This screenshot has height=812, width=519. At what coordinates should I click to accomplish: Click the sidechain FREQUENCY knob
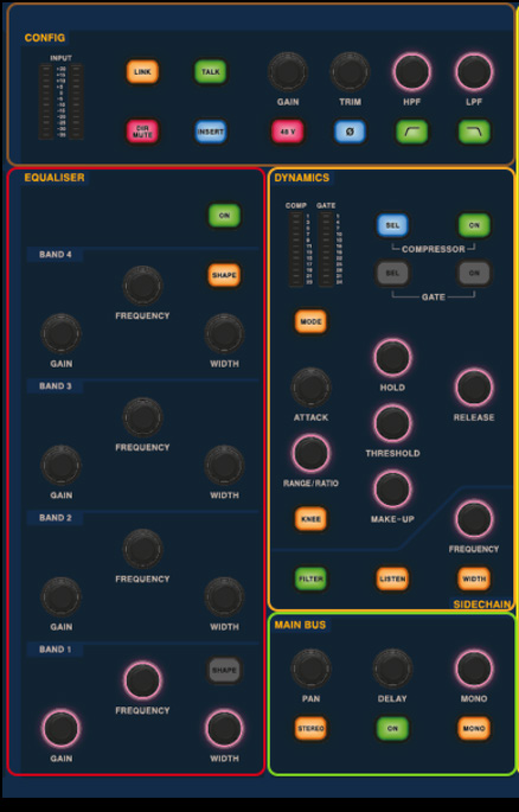point(474,519)
